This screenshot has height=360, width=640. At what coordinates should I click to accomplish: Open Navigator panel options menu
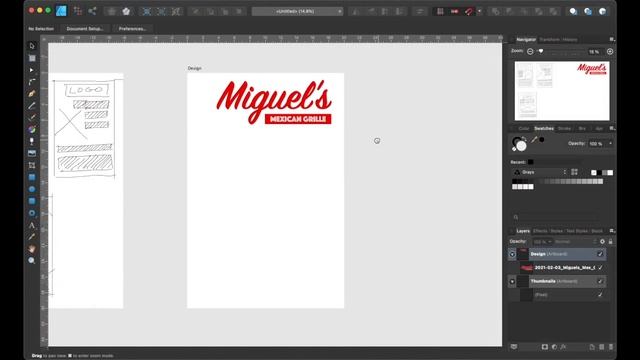[x=612, y=40]
